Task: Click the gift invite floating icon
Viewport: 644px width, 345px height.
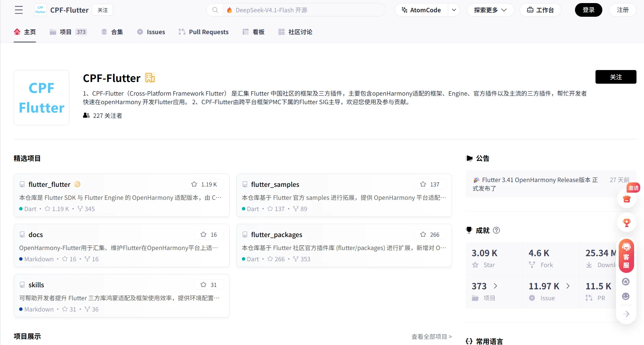Action: [x=627, y=199]
